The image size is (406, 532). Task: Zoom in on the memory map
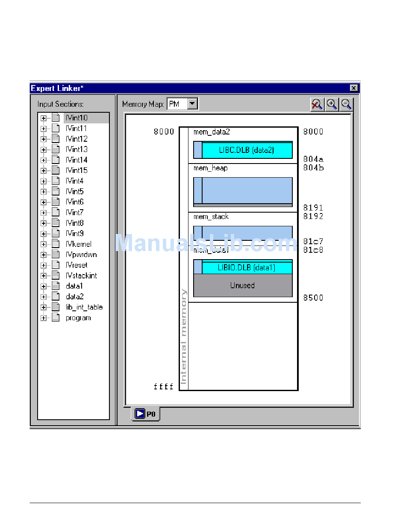(332, 104)
